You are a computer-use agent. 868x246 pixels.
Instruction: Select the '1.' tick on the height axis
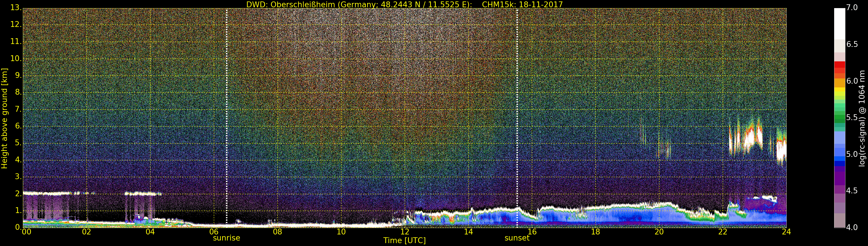tap(18, 210)
